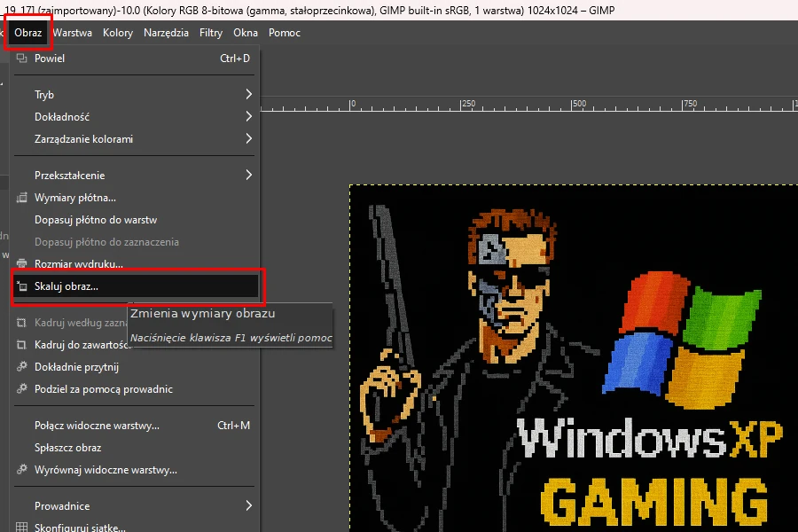Click the yellow GAMING text on canvas
Screen dimensions: 798x532
tap(654, 502)
